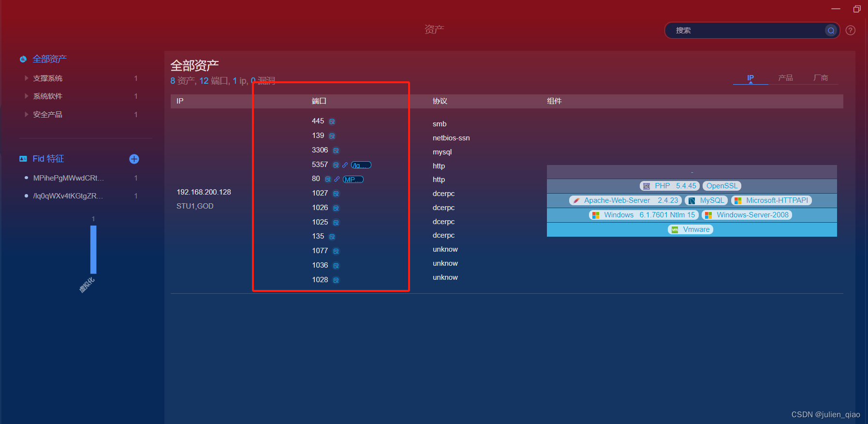Viewport: 868px width, 424px height.
Task: Click the 协议 column header
Action: tap(440, 101)
